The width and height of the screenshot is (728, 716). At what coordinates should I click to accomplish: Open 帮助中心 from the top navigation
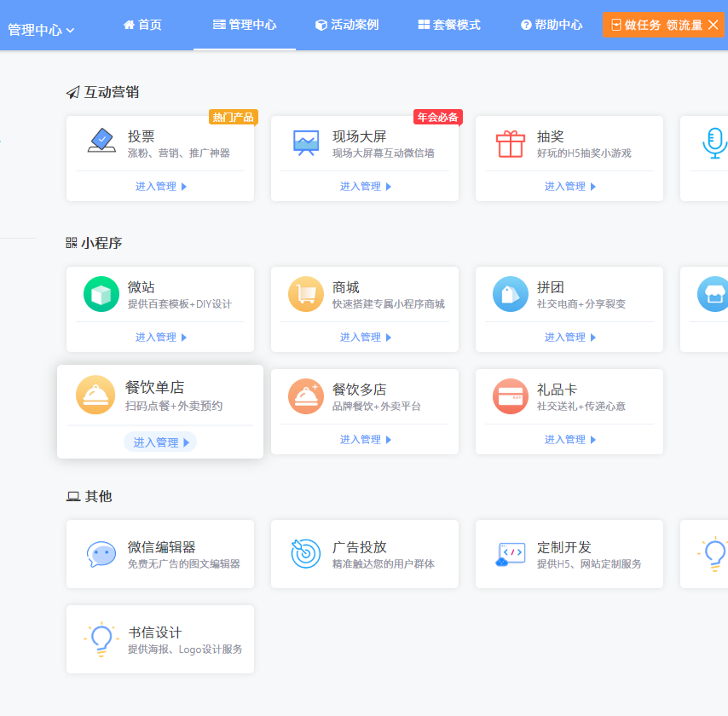pos(552,25)
